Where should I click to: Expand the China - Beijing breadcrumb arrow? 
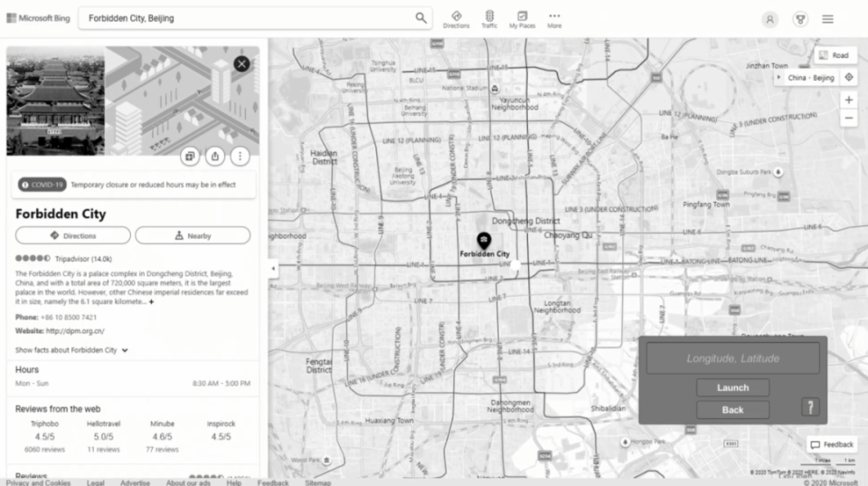778,78
